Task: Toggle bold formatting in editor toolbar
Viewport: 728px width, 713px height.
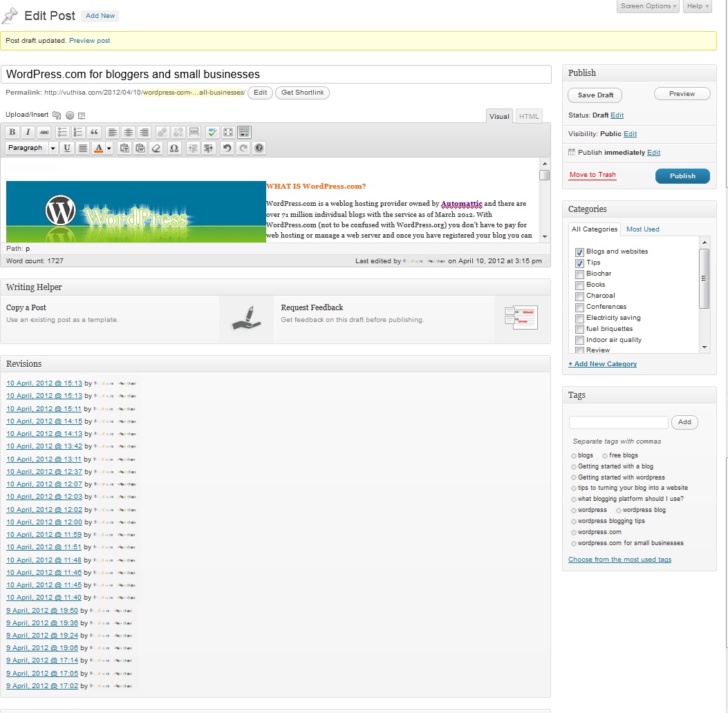Action: [x=12, y=132]
